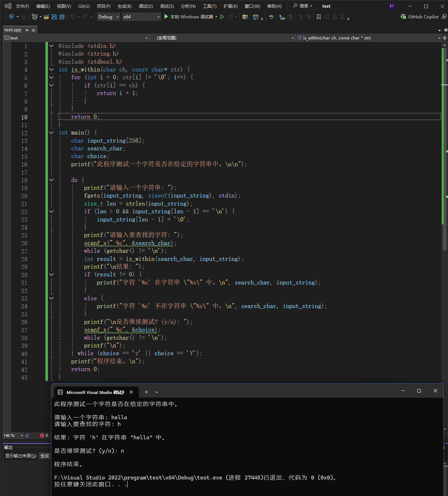448x496 pixels.
Task: Click line number 10 in the margin
Action: pyautogui.click(x=24, y=117)
